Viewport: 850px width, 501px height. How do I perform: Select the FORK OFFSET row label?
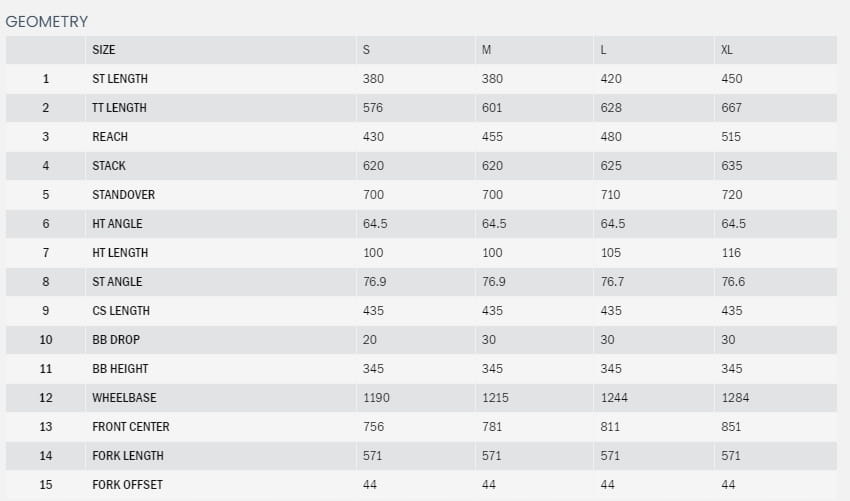[x=127, y=485]
